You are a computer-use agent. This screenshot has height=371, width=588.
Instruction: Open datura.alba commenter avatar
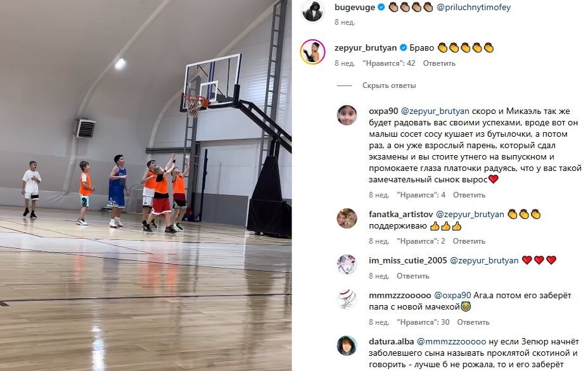[347, 346]
